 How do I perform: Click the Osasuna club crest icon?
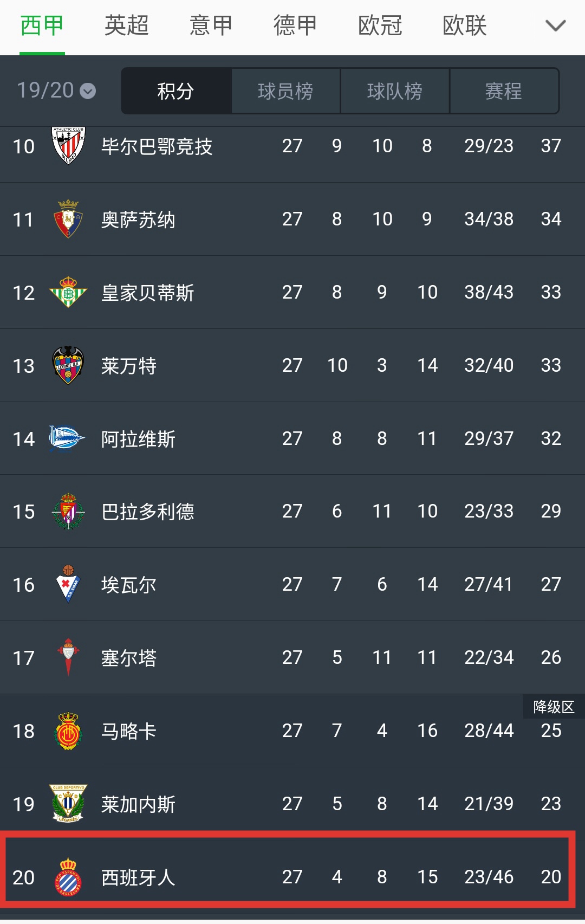(69, 219)
